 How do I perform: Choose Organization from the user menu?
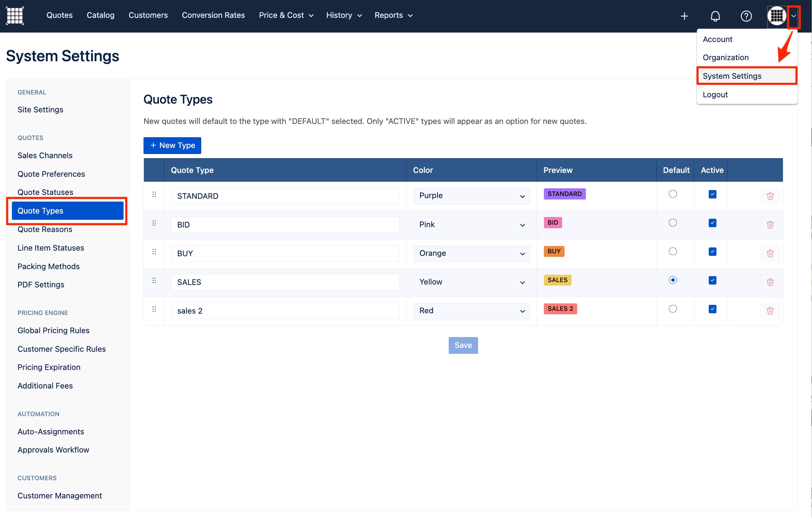click(x=747, y=57)
